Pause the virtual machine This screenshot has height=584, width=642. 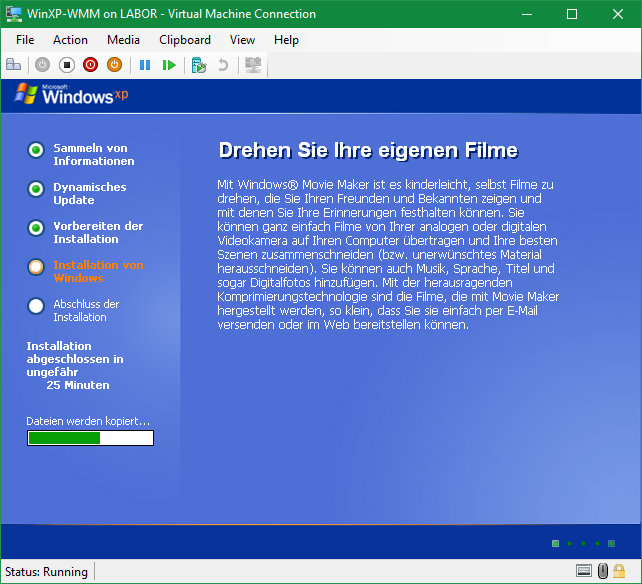point(145,65)
